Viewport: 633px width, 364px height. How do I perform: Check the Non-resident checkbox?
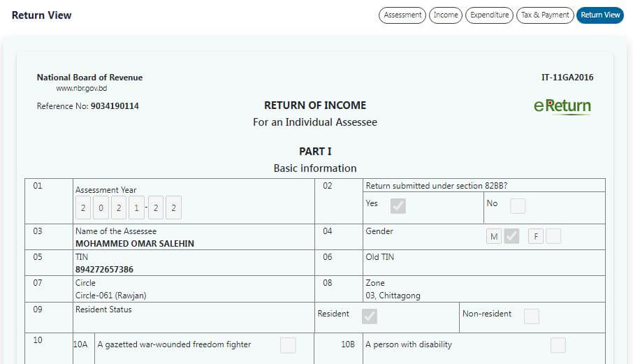point(532,316)
